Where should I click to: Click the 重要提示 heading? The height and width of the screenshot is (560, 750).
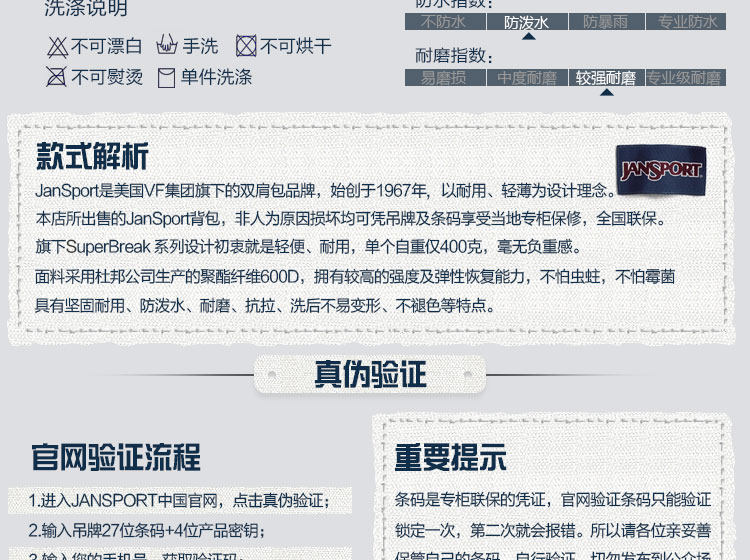coord(450,457)
